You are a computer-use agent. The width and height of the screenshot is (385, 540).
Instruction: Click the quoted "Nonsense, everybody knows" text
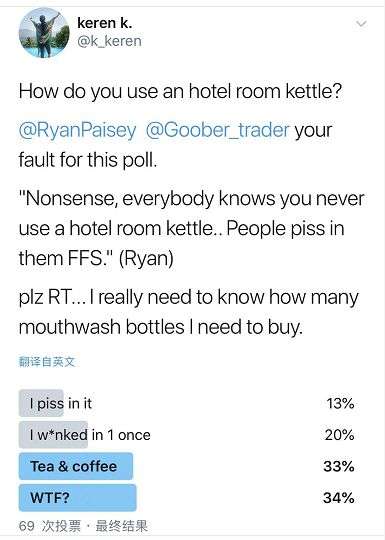pyautogui.click(x=191, y=229)
